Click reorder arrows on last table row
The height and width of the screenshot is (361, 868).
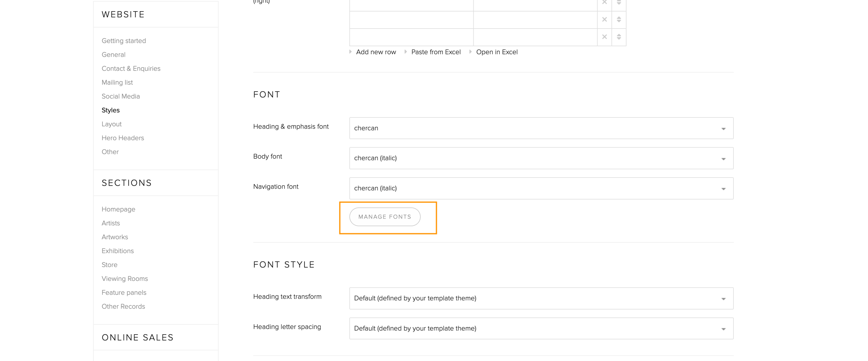tap(618, 37)
